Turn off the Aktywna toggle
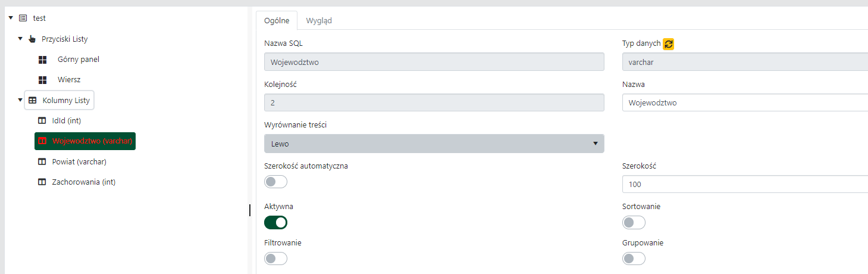868x274 pixels. click(x=275, y=222)
